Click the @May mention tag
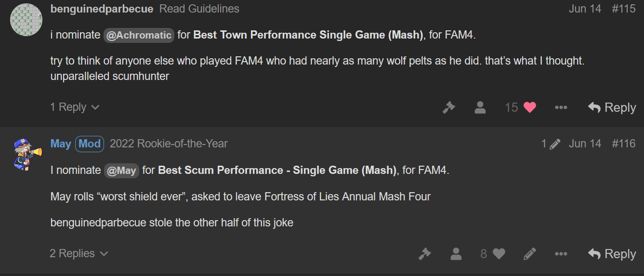The height and width of the screenshot is (276, 644). tap(121, 170)
